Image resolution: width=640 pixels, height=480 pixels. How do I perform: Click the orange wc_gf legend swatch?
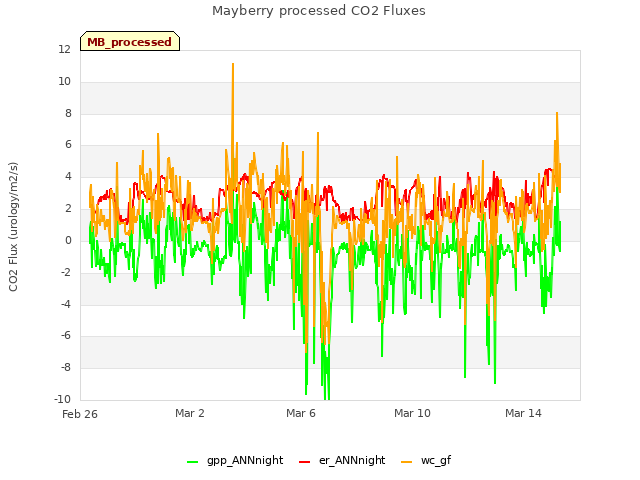pos(407,462)
